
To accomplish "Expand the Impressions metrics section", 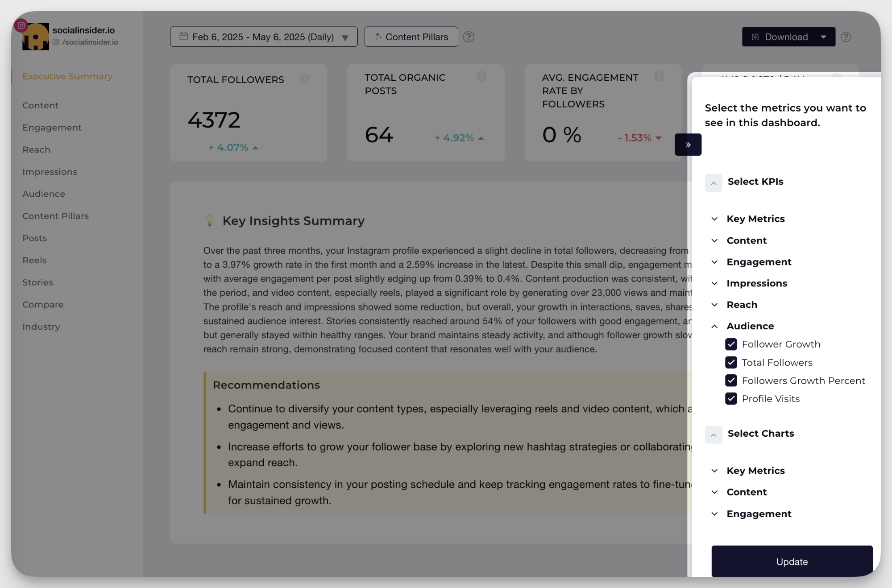I will (x=715, y=283).
